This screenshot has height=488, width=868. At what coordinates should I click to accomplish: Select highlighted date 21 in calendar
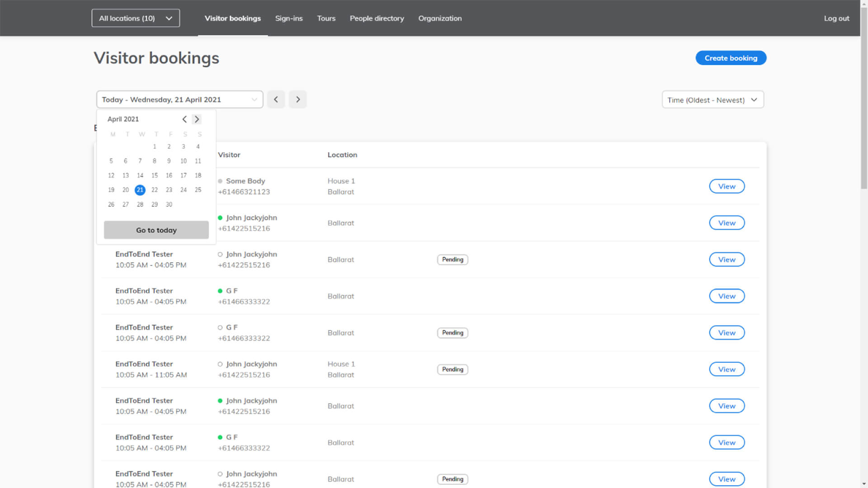[140, 190]
